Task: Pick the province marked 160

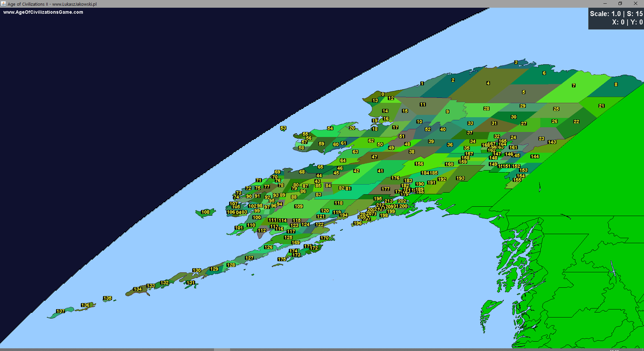Action: [x=449, y=164]
